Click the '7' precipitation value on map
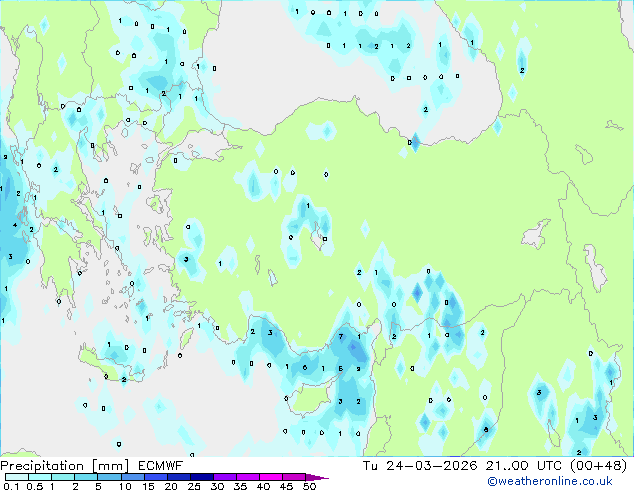The height and width of the screenshot is (490, 634). pos(341,336)
